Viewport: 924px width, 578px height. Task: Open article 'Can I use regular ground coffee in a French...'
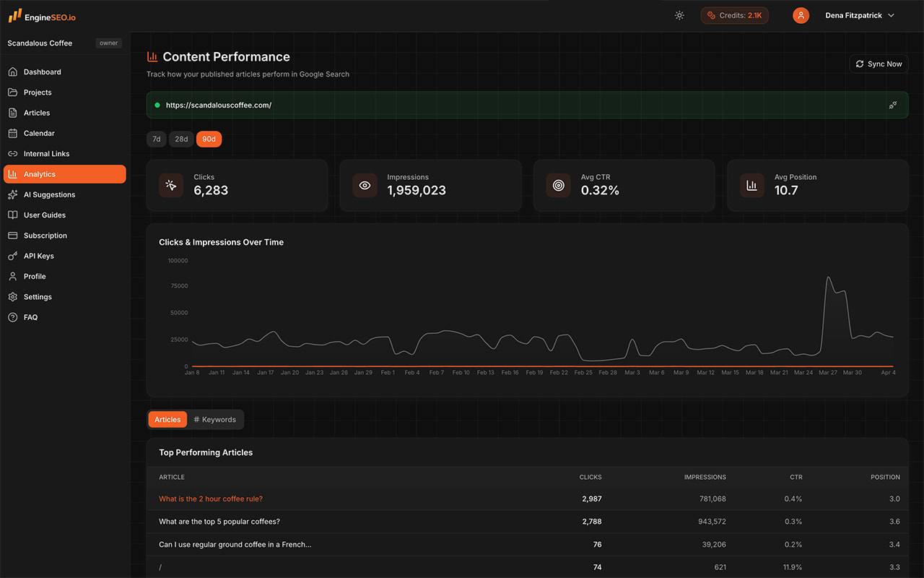(x=235, y=545)
